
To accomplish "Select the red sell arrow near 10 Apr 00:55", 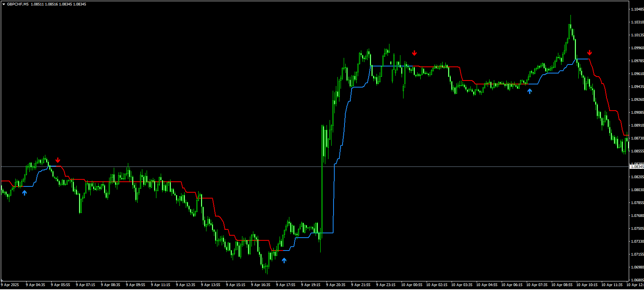I will pyautogui.click(x=414, y=53).
